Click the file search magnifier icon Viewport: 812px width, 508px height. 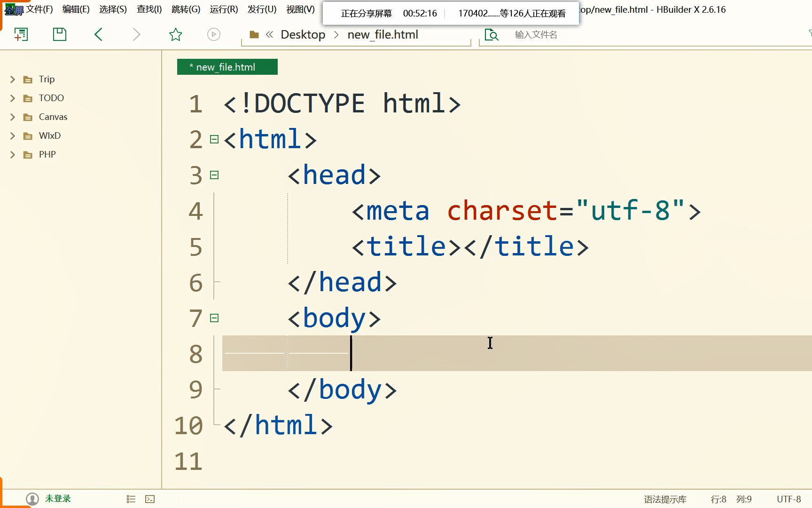click(491, 34)
